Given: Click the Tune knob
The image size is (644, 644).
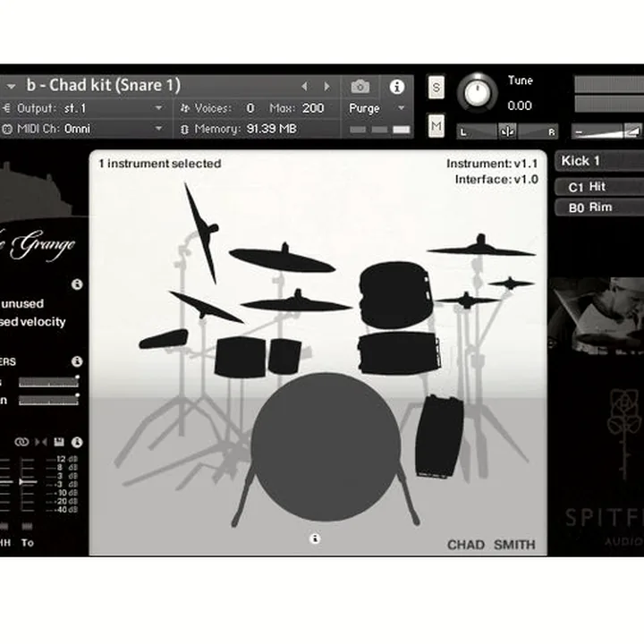Looking at the screenshot, I should coord(478,93).
